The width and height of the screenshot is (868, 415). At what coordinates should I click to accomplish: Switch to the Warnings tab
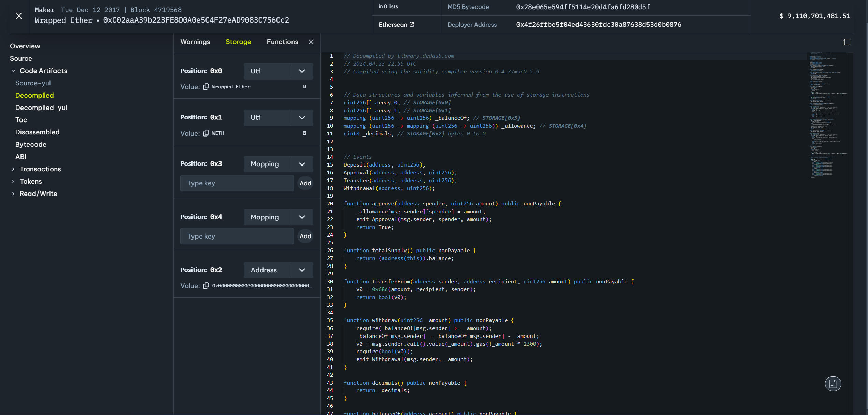pos(195,42)
